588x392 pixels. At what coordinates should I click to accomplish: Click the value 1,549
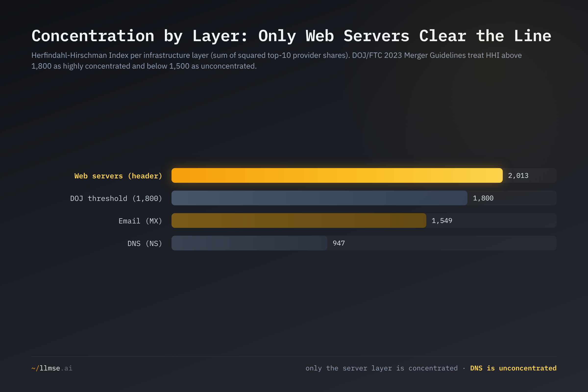tap(442, 221)
